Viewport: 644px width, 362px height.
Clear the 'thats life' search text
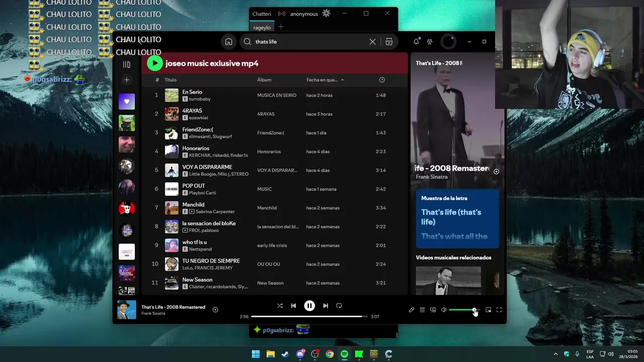pyautogui.click(x=372, y=42)
